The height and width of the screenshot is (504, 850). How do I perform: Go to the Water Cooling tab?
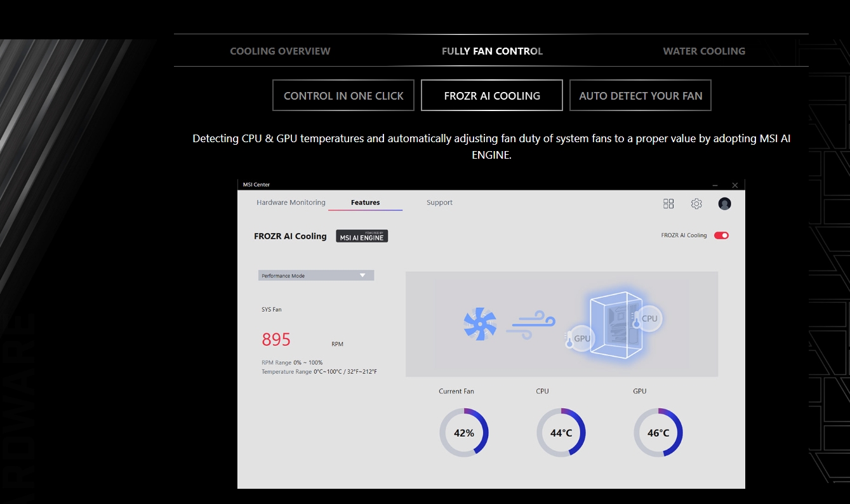[x=704, y=51]
